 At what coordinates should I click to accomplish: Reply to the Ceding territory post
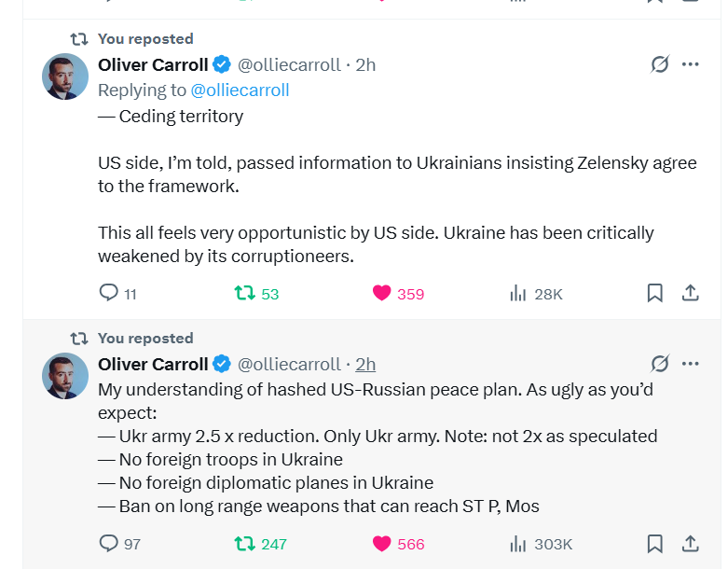109,293
